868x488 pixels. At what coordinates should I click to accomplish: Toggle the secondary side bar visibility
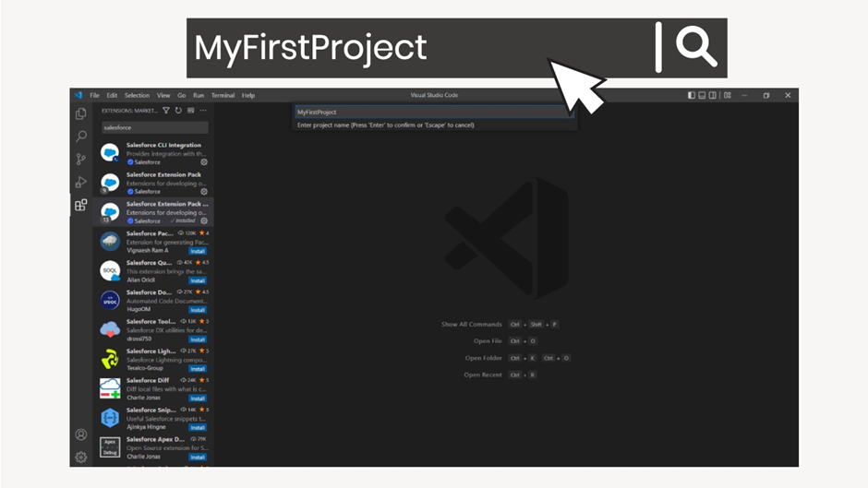[x=713, y=95]
